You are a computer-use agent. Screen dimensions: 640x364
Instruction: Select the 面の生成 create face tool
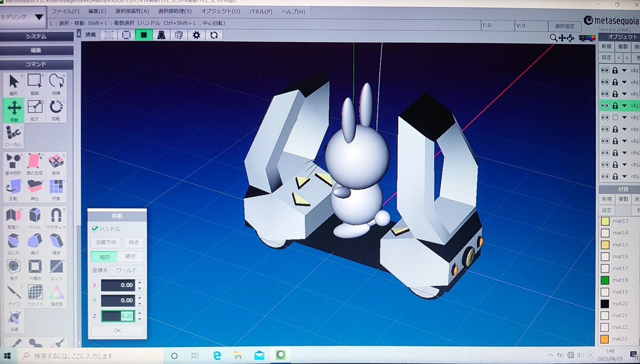[35, 165]
